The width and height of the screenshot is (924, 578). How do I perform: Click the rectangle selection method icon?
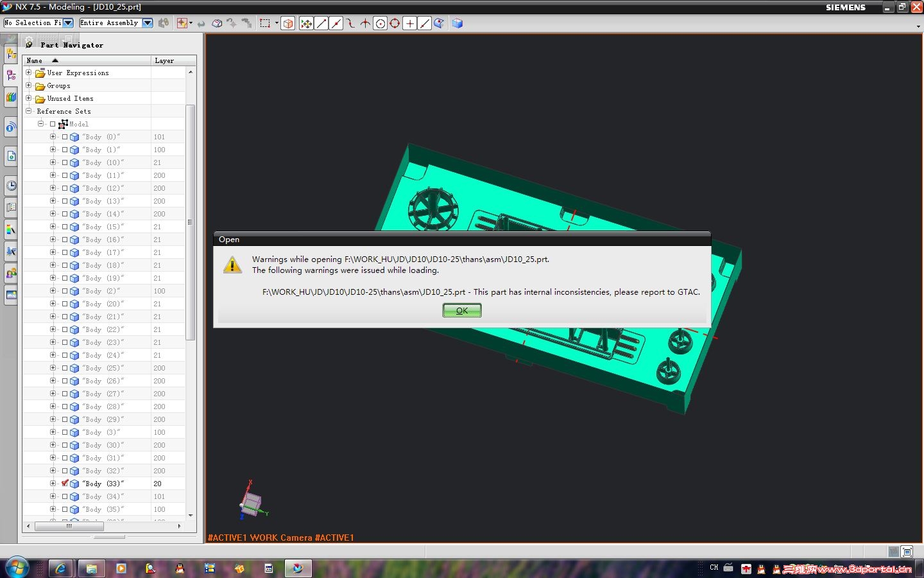(265, 23)
